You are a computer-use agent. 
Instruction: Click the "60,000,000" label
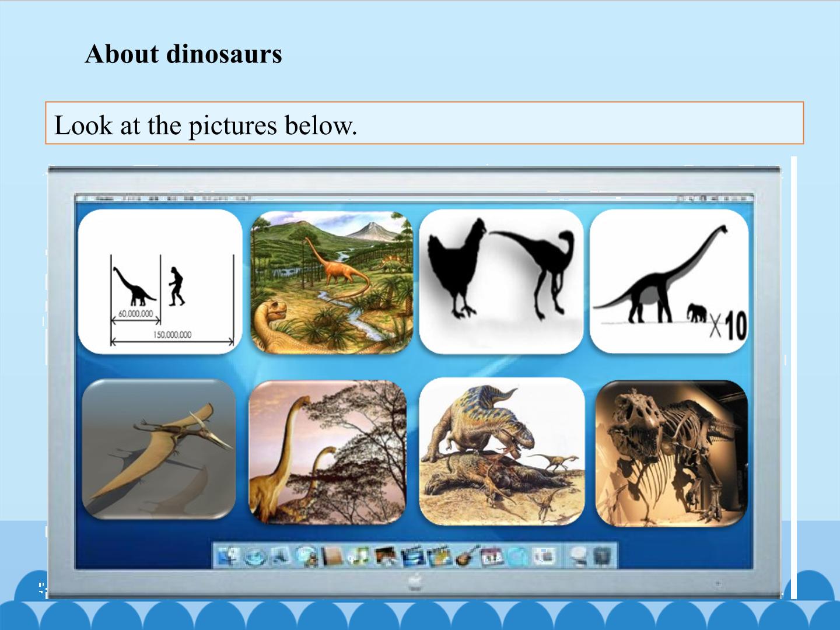click(135, 314)
